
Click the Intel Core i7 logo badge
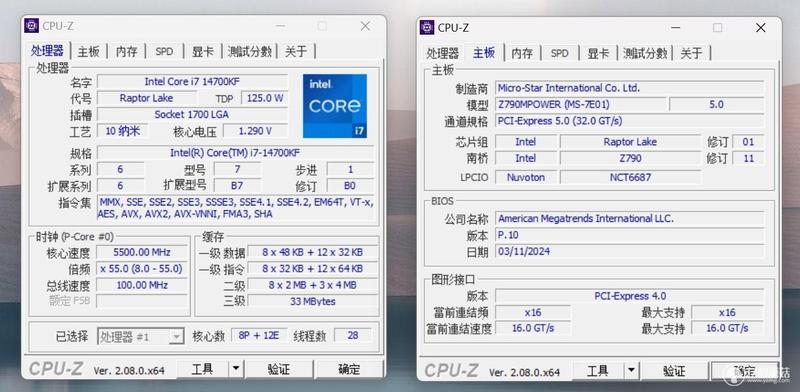point(335,106)
